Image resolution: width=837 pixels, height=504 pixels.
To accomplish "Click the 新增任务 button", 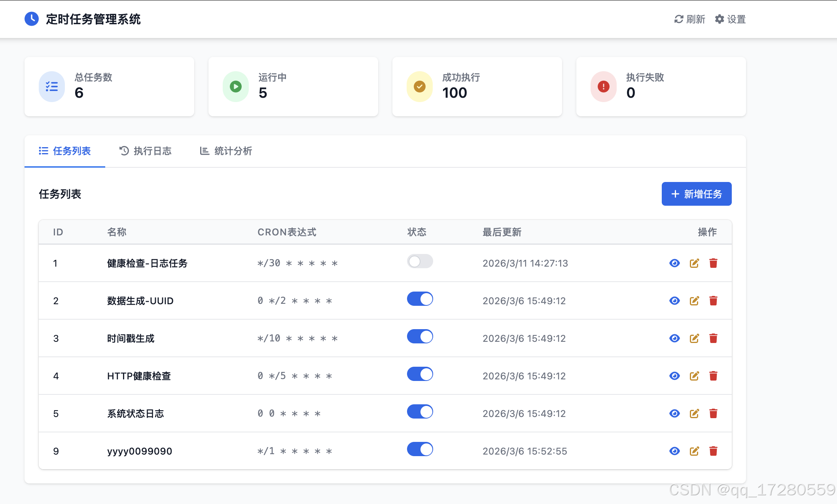I will [696, 194].
